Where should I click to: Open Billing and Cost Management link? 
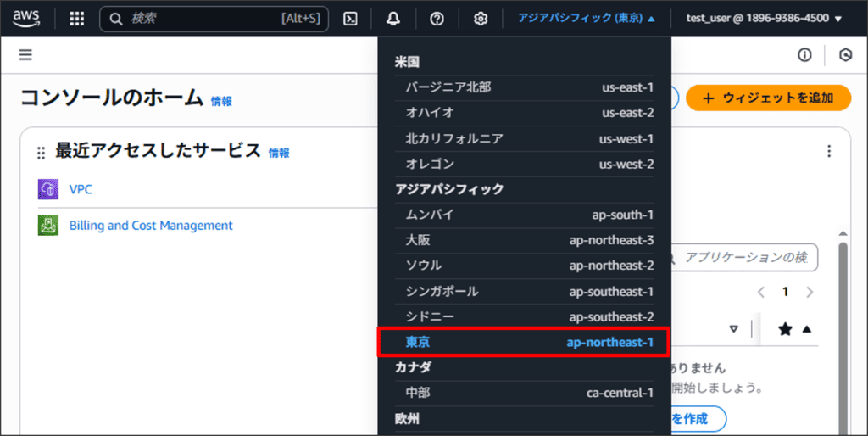(x=151, y=226)
